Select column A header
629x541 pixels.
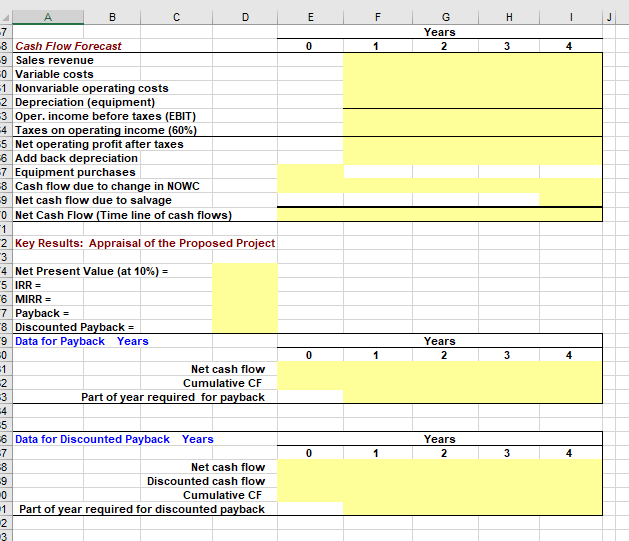click(x=48, y=17)
